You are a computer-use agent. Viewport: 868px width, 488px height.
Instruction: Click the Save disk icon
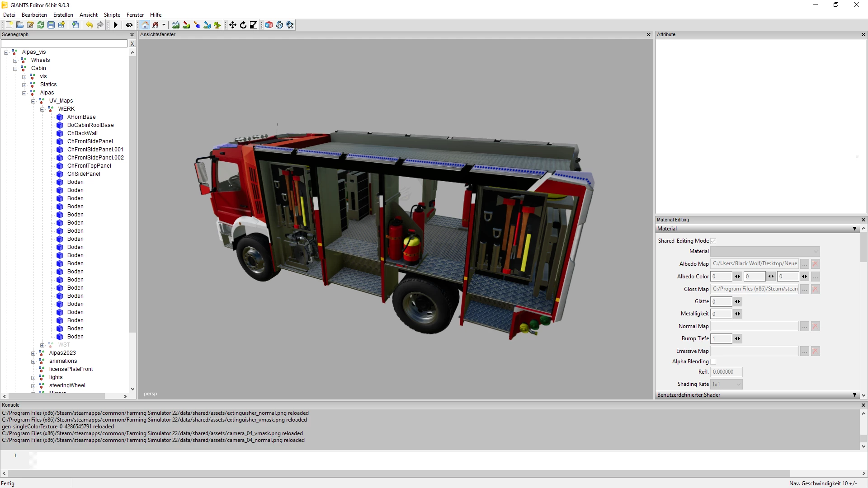[x=51, y=25]
